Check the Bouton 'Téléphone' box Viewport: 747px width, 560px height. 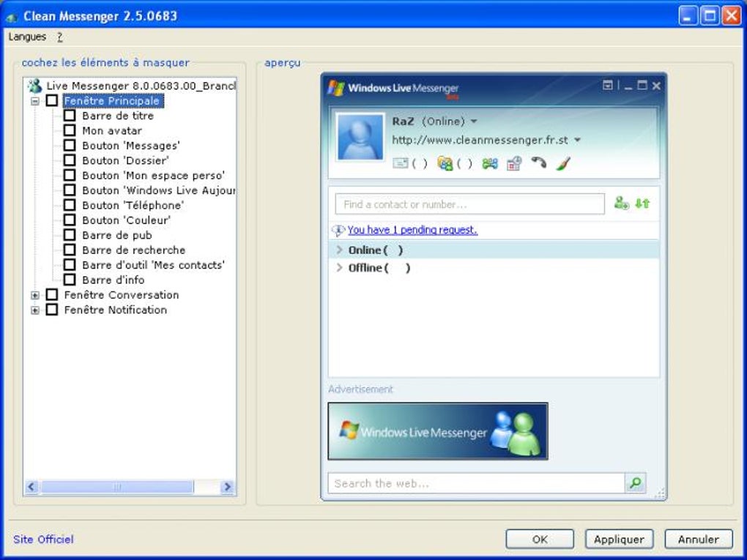(x=70, y=205)
